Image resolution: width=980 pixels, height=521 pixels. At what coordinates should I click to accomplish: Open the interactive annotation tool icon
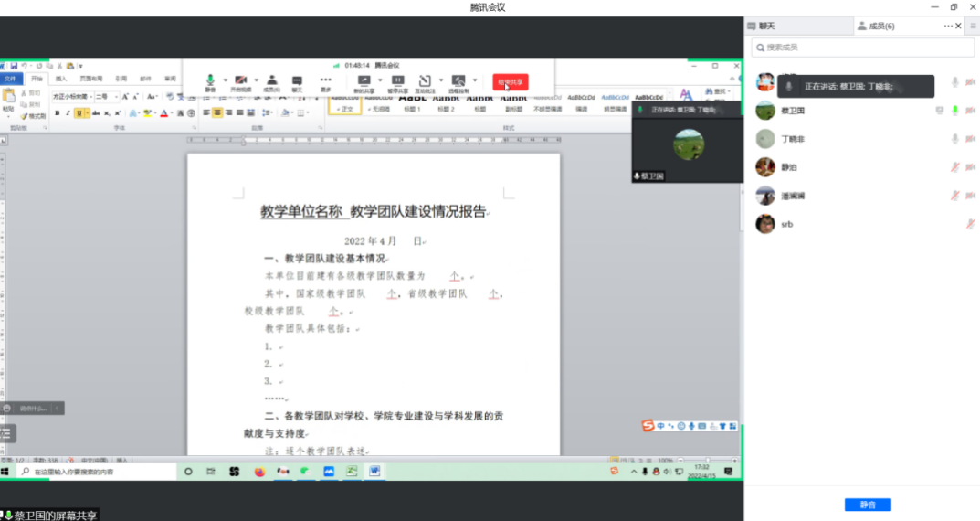[x=425, y=81]
